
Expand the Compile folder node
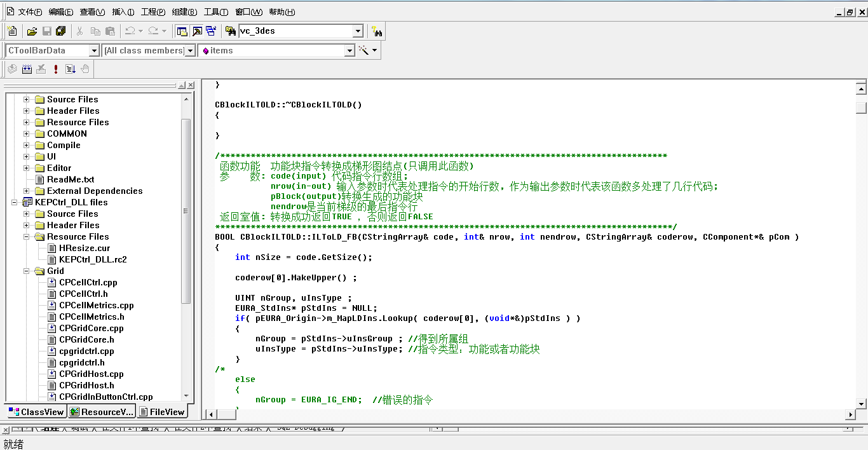click(x=27, y=145)
